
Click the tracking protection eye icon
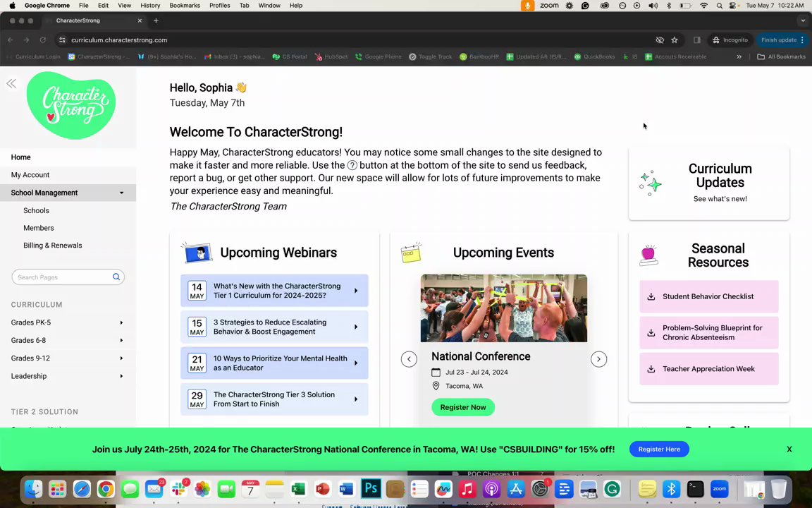pyautogui.click(x=659, y=40)
